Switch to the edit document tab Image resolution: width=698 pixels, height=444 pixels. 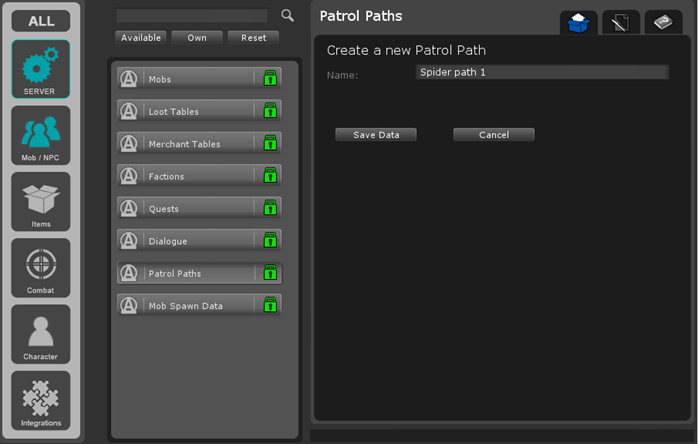click(620, 23)
